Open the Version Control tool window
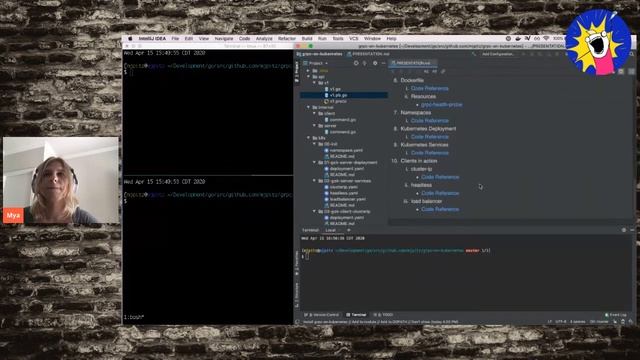This screenshot has height=360, width=640. tap(322, 315)
